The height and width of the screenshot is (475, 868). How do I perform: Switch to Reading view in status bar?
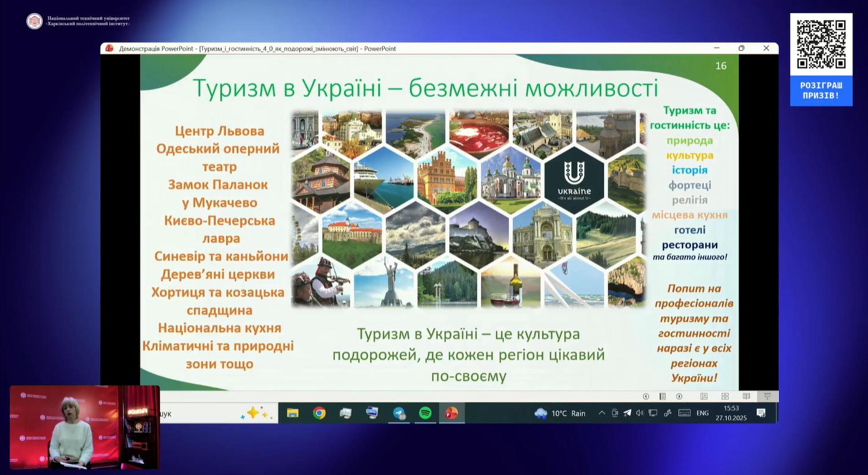coord(746,396)
